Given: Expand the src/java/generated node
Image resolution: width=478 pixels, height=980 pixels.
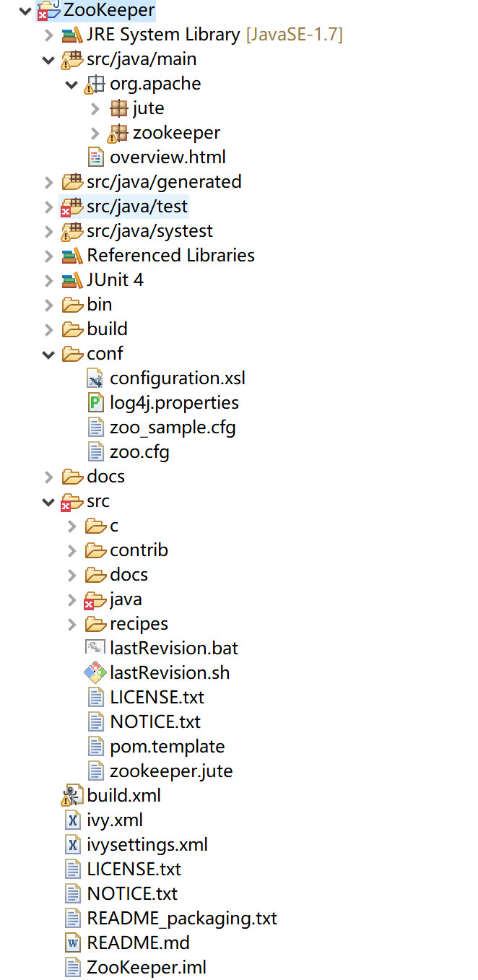Looking at the screenshot, I should point(48,182).
